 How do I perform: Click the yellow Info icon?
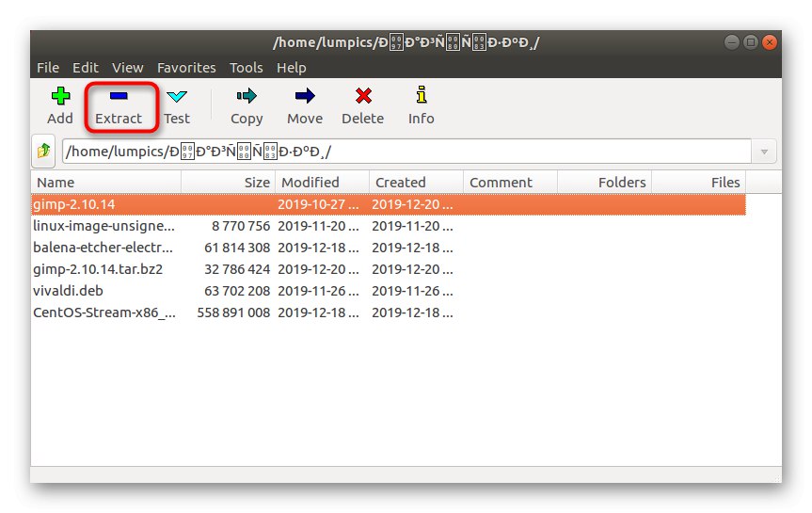(422, 95)
